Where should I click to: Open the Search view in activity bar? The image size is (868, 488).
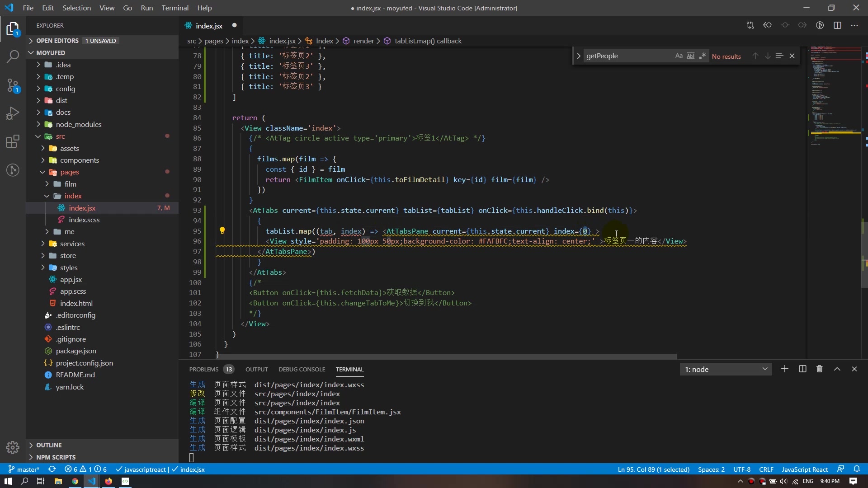pyautogui.click(x=13, y=56)
